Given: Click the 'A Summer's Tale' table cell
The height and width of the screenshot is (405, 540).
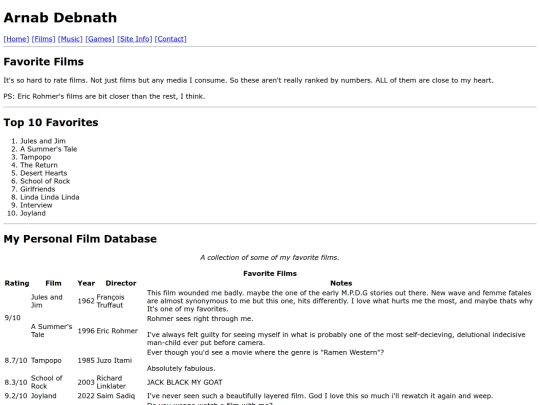Looking at the screenshot, I should 52,331.
